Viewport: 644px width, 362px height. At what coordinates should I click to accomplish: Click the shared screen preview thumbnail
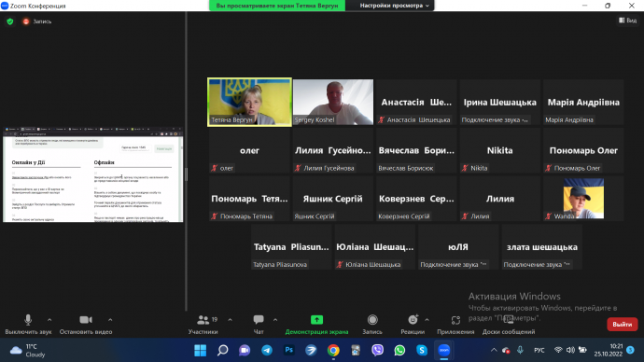tap(92, 174)
